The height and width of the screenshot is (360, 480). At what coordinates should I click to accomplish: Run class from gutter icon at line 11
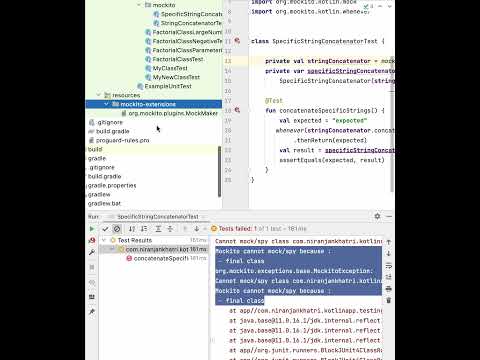(237, 41)
